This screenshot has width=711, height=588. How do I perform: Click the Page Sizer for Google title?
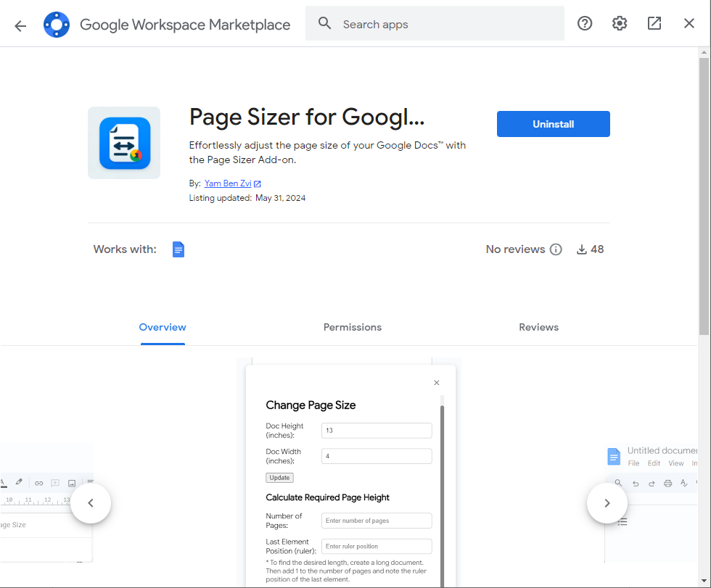[307, 117]
